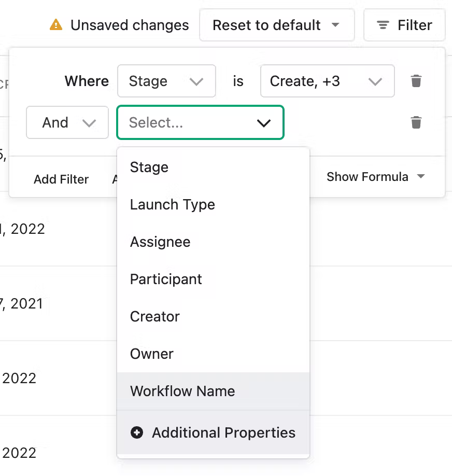Click the 'is' operator text
The image size is (452, 476).
click(x=238, y=81)
